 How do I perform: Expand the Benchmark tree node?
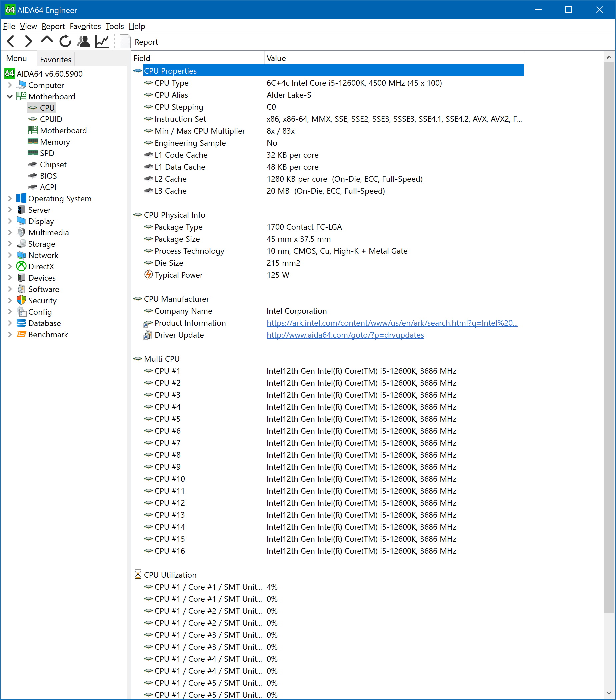[x=10, y=334]
